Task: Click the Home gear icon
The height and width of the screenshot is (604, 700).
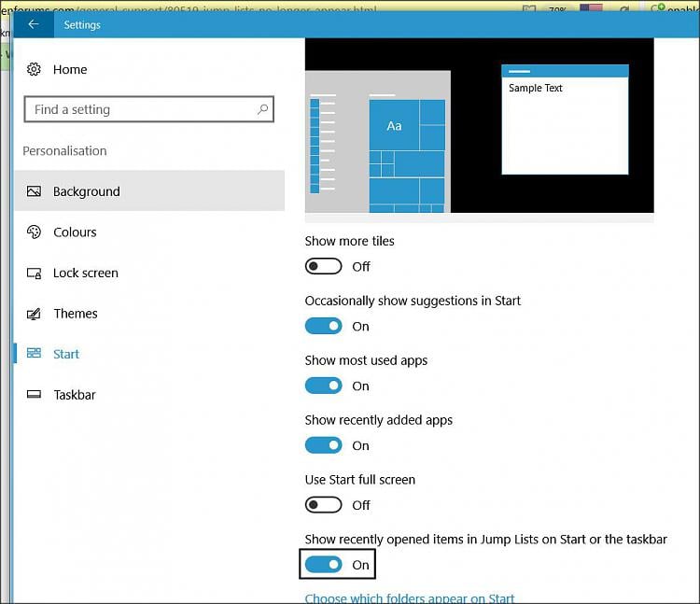Action: [34, 69]
